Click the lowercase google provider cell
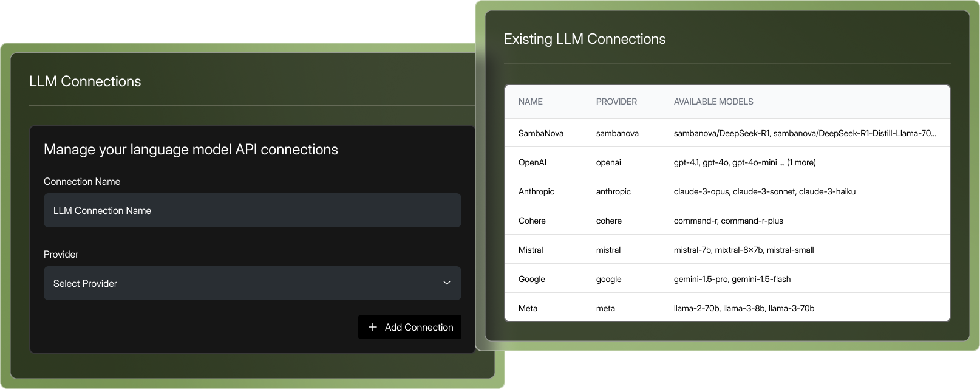The width and height of the screenshot is (980, 389). (x=609, y=279)
